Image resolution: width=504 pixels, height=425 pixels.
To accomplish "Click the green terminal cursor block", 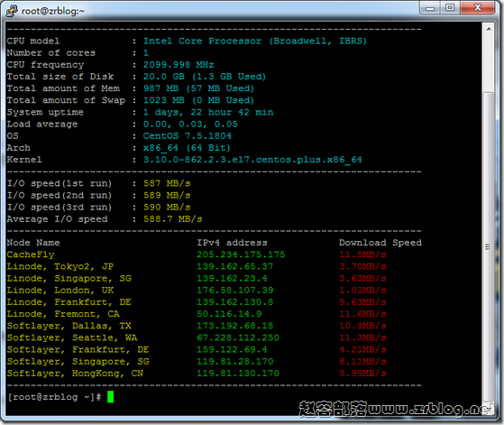I will [110, 397].
